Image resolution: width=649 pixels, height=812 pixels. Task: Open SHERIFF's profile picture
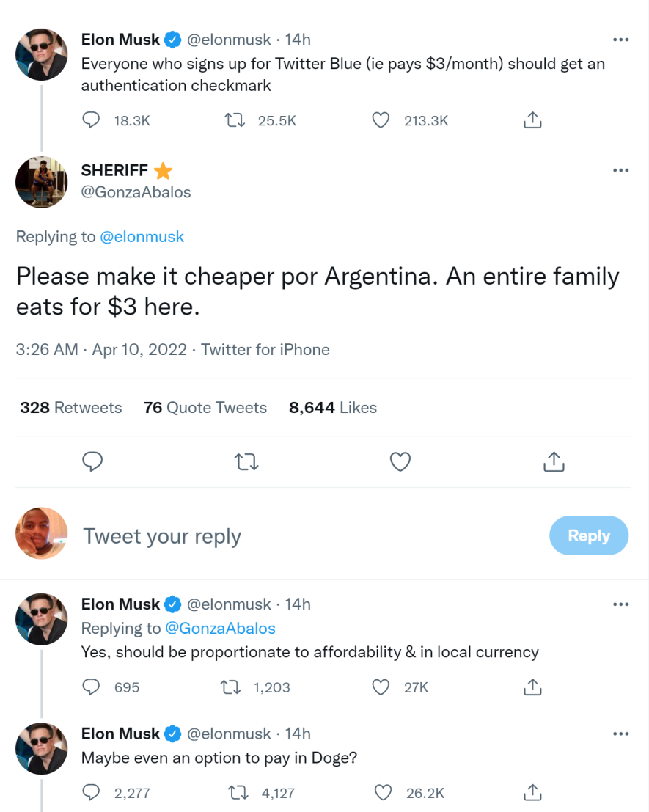[42, 181]
